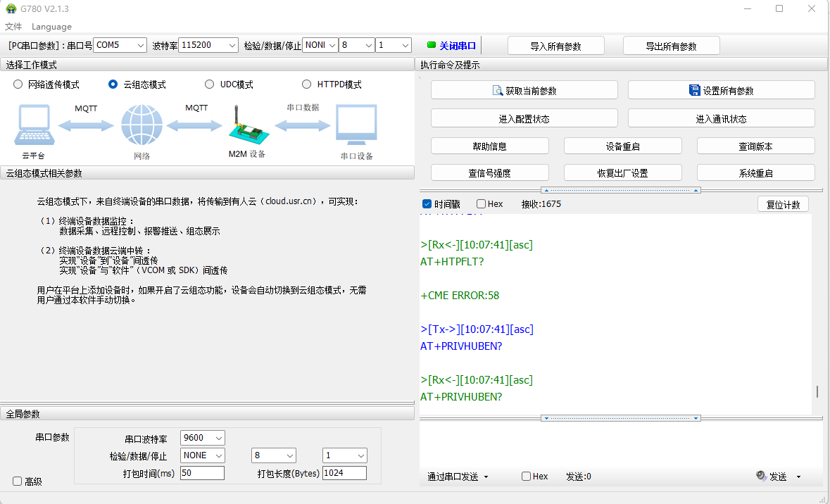Click the 设备重启 button

(x=622, y=146)
